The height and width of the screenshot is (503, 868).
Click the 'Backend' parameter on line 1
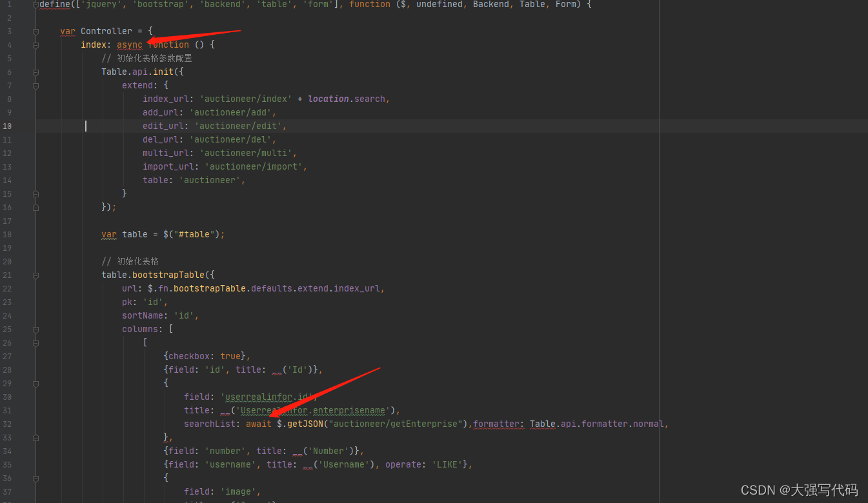coord(491,4)
